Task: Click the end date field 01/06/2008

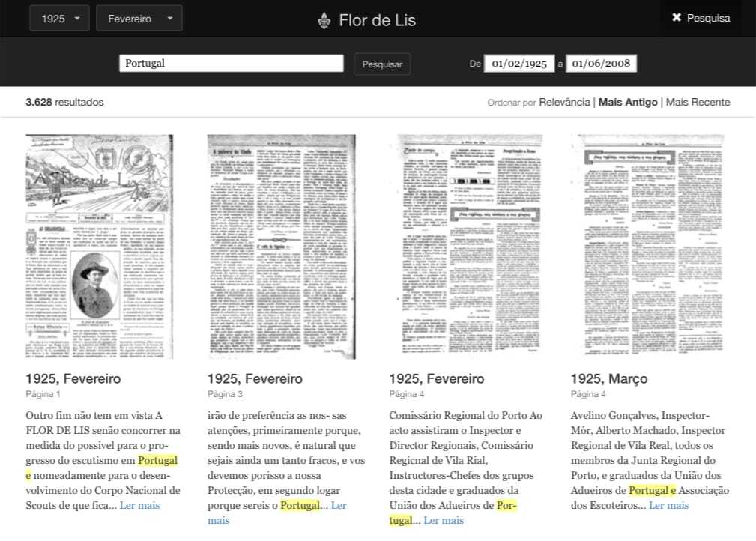Action: pos(601,64)
